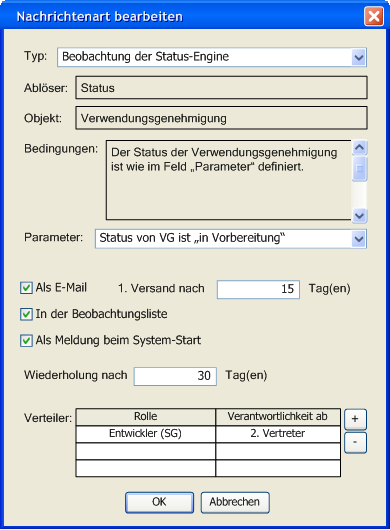Click the Abbrechen button
The height and width of the screenshot is (530, 390).
(235, 502)
